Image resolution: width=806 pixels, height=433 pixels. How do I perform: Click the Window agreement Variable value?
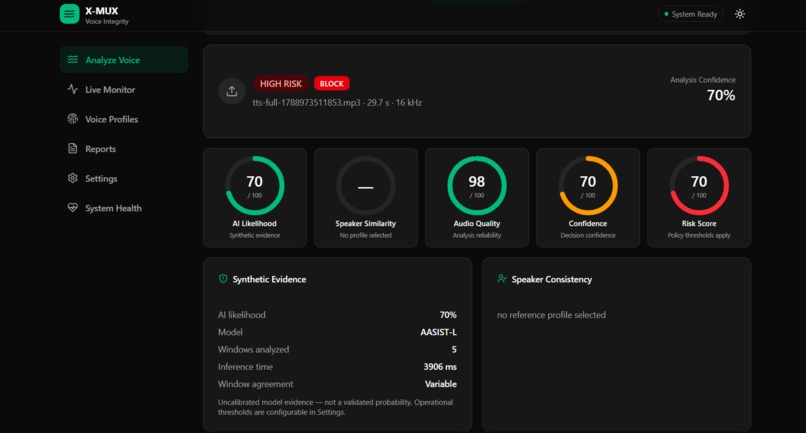point(441,384)
